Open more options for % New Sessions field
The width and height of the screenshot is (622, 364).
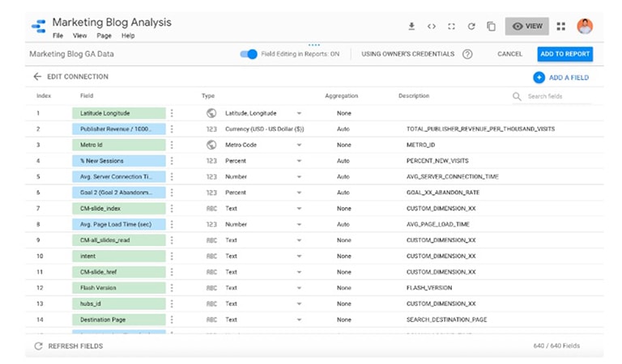[x=172, y=161]
